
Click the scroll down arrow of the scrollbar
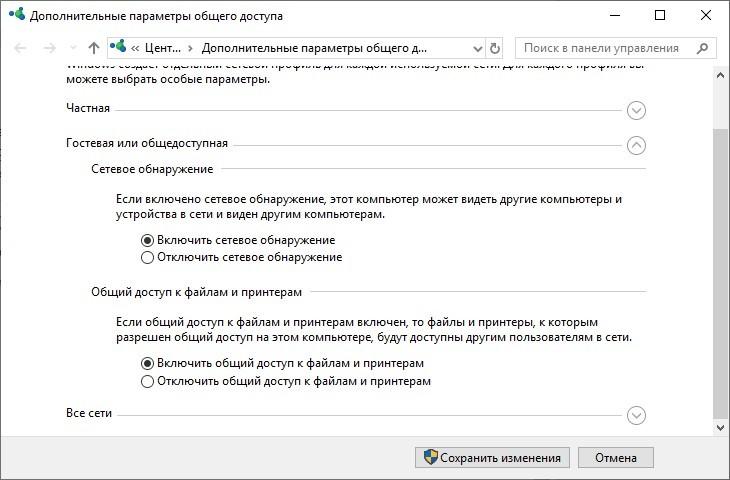[720, 427]
